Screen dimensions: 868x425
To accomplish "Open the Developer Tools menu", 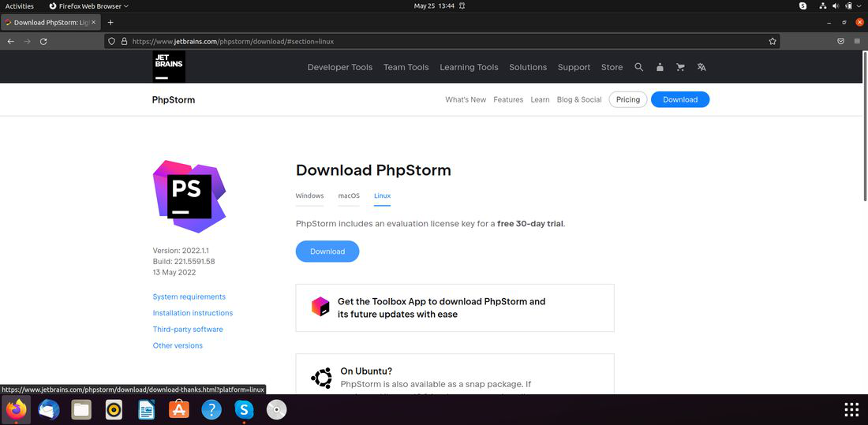I will coord(340,67).
